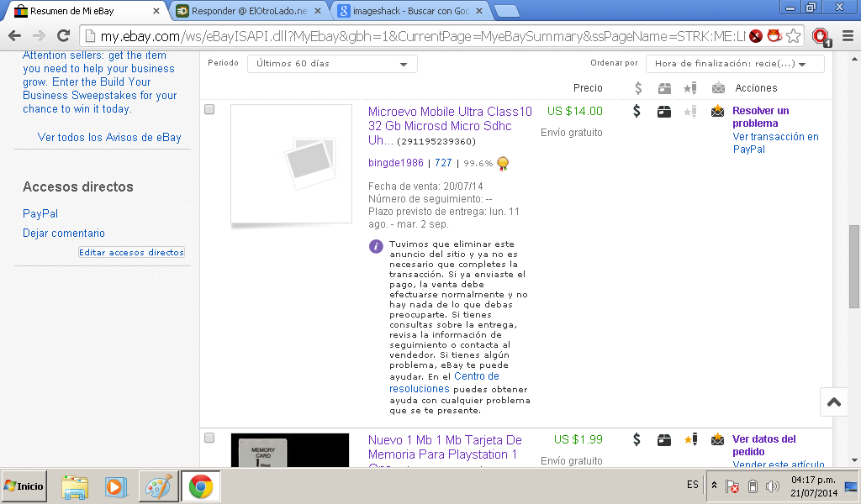The height and width of the screenshot is (504, 861).
Task: Click the purple info icon beside notice
Action: (x=376, y=246)
